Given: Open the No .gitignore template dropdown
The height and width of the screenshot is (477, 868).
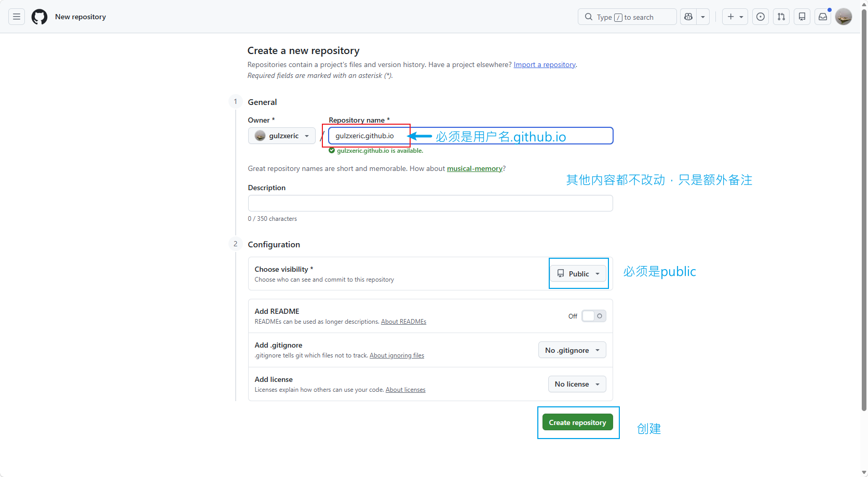Looking at the screenshot, I should pyautogui.click(x=572, y=350).
